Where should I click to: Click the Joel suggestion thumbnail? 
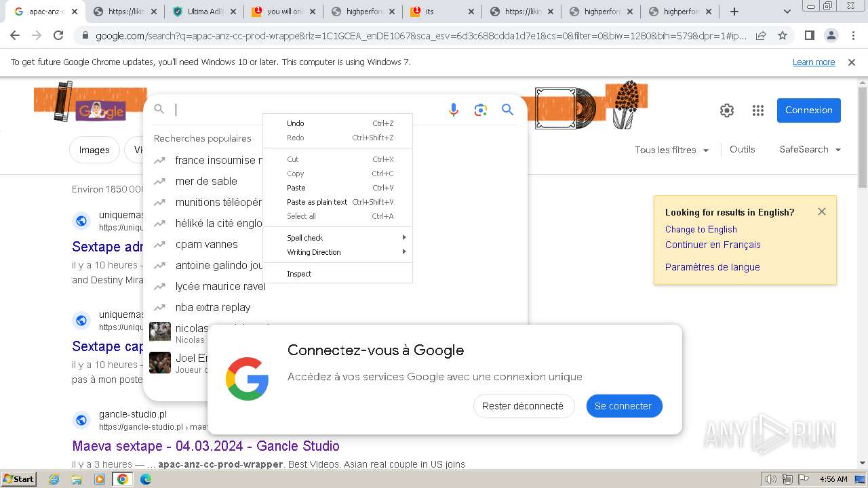tap(160, 363)
